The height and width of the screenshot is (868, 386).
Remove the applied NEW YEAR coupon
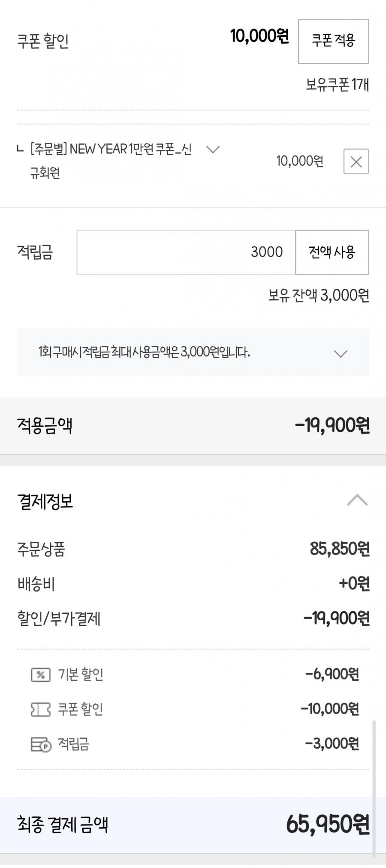click(x=356, y=161)
